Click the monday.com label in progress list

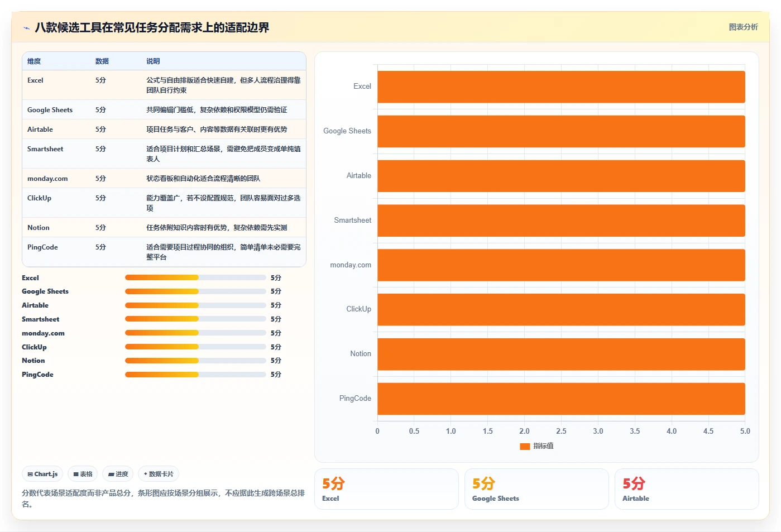(x=43, y=333)
